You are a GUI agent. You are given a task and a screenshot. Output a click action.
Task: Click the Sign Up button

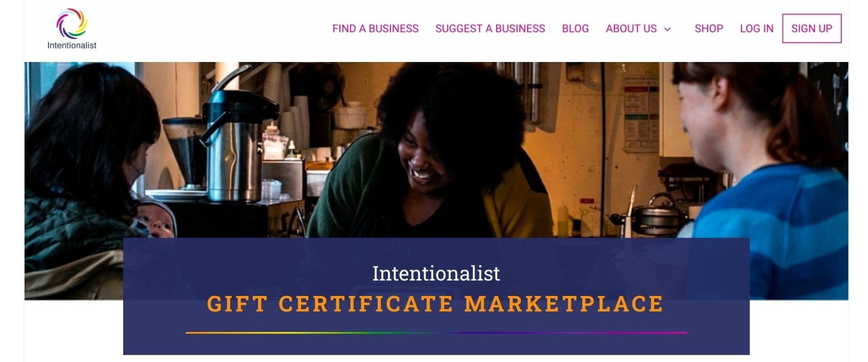point(811,29)
